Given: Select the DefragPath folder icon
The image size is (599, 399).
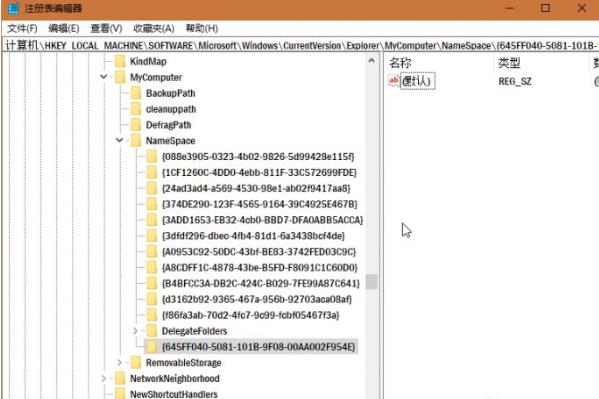Looking at the screenshot, I should coord(136,125).
